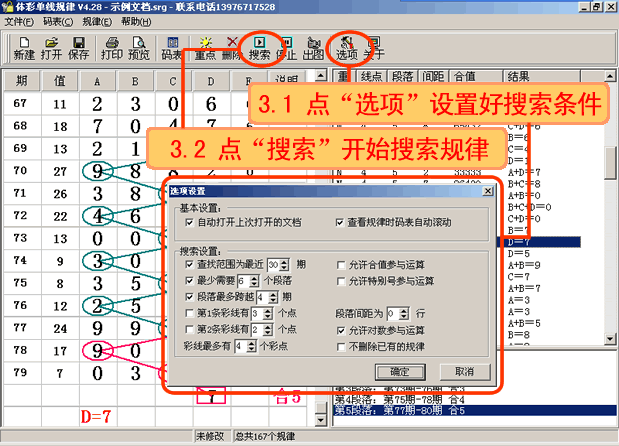Click the 保存 (Save) toolbar icon
This screenshot has width=619, height=446.
(79, 49)
